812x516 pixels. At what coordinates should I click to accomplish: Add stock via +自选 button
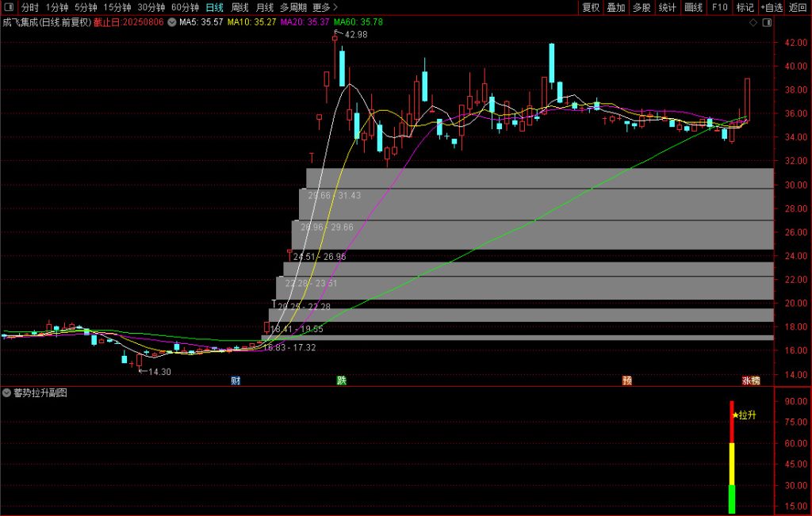coord(772,7)
